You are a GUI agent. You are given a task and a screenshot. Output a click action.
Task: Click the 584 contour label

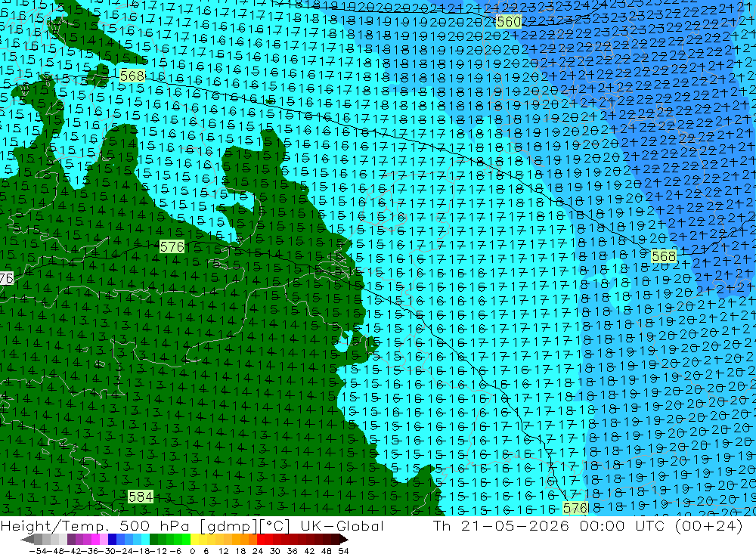[x=141, y=497]
